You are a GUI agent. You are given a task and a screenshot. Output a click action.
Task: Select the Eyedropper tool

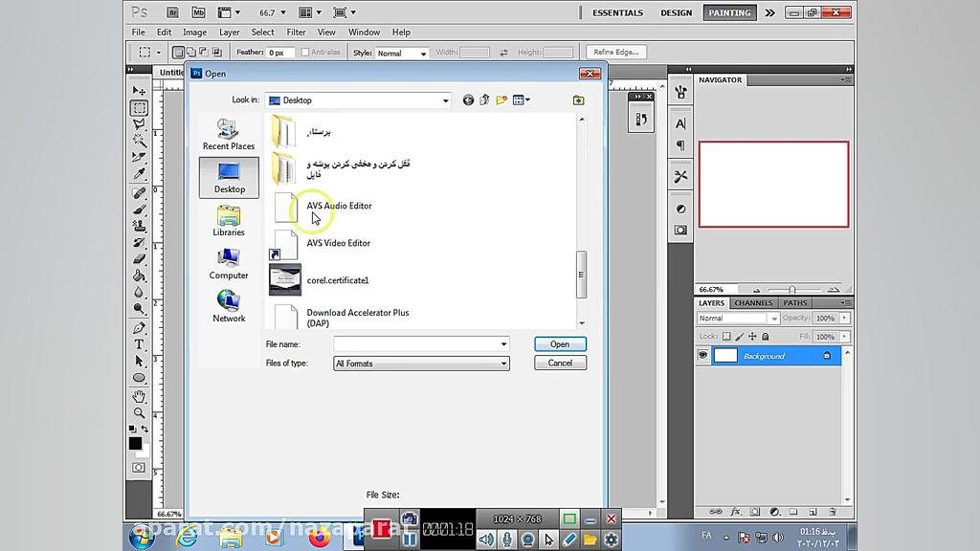139,173
